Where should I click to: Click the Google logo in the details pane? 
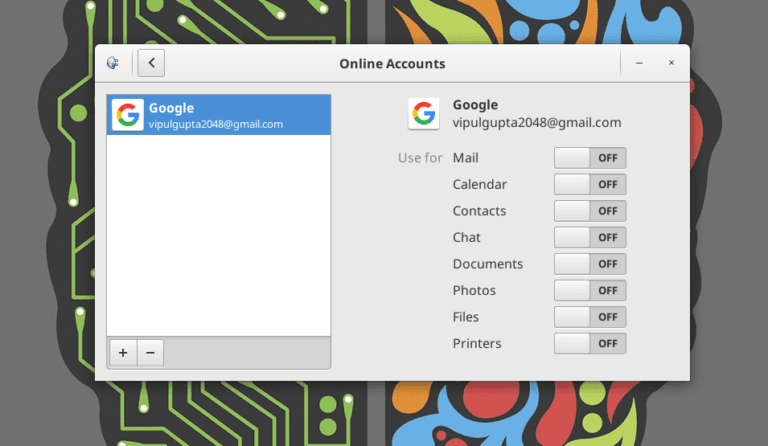click(424, 114)
